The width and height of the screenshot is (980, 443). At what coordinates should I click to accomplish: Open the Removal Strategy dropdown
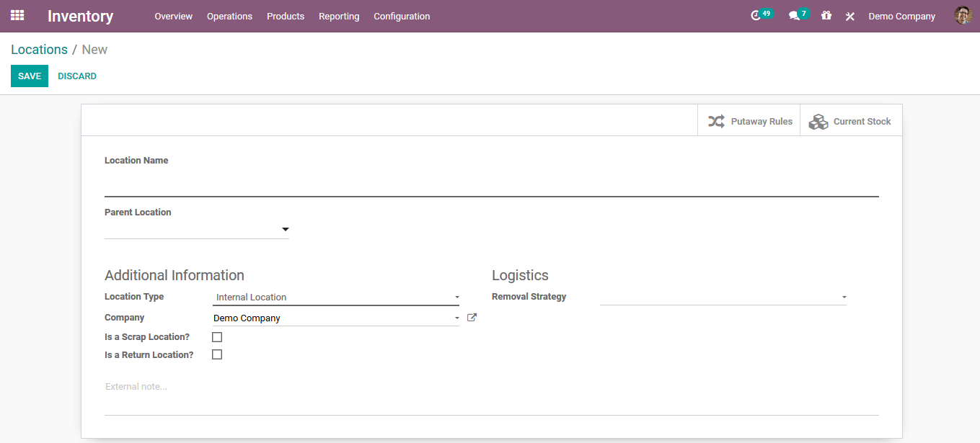[723, 297]
